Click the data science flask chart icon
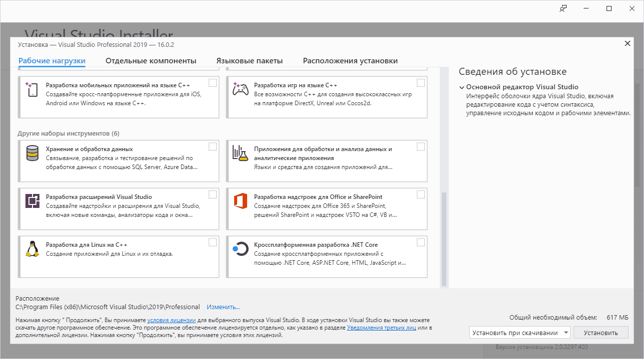This screenshot has height=359, width=644. pos(240,153)
